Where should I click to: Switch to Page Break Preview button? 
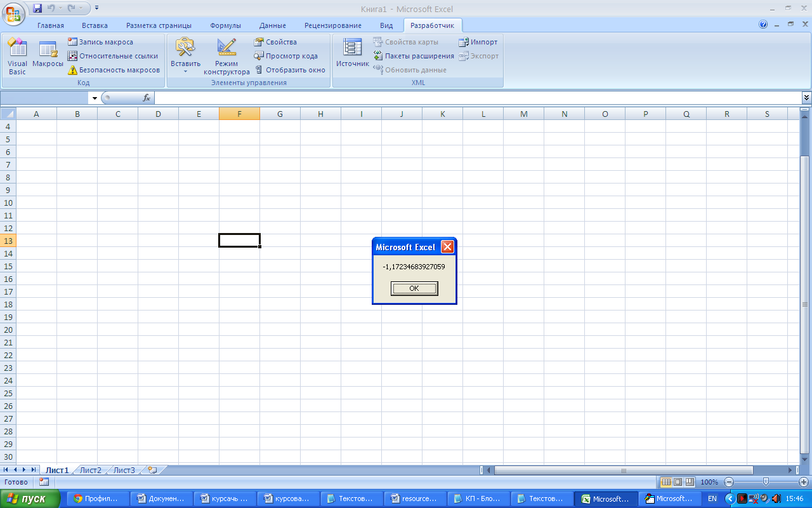point(690,482)
